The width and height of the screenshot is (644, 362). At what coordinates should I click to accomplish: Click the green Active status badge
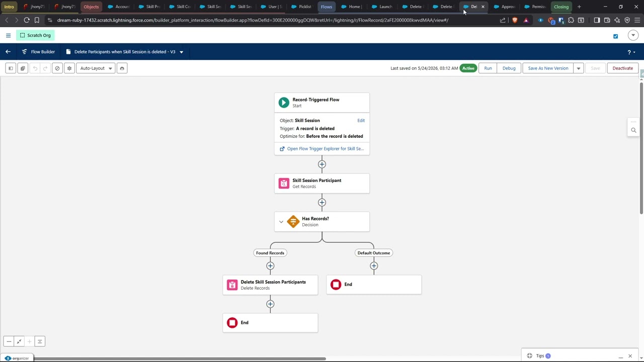coord(468,68)
